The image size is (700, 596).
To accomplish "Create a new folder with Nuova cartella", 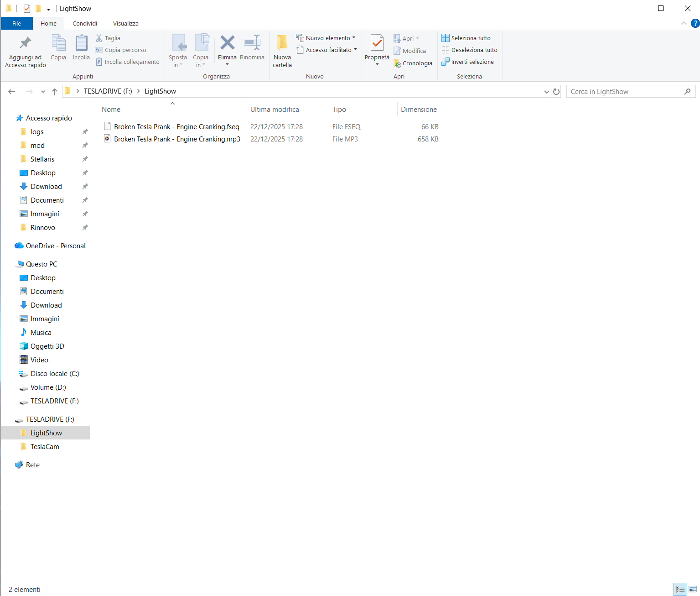I will (x=282, y=51).
